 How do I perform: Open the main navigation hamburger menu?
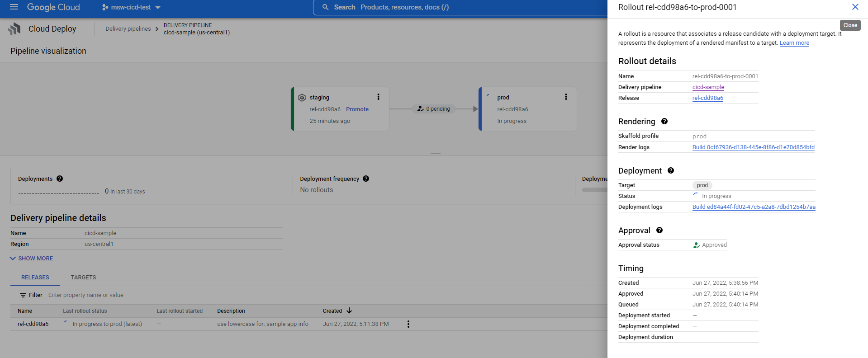click(14, 7)
